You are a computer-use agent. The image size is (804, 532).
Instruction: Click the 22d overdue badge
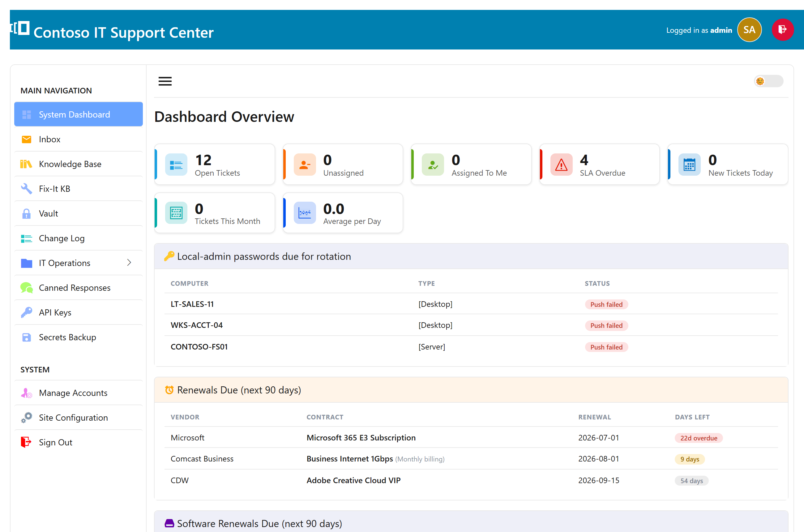699,438
